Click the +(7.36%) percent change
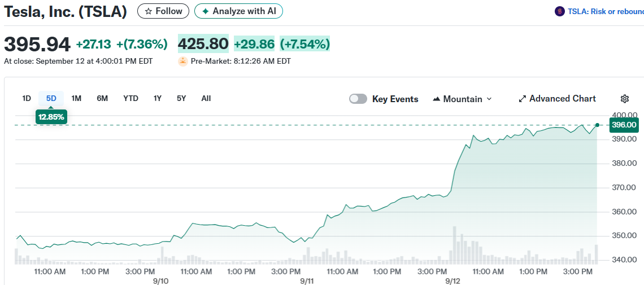This screenshot has height=285, width=644. pos(142,44)
